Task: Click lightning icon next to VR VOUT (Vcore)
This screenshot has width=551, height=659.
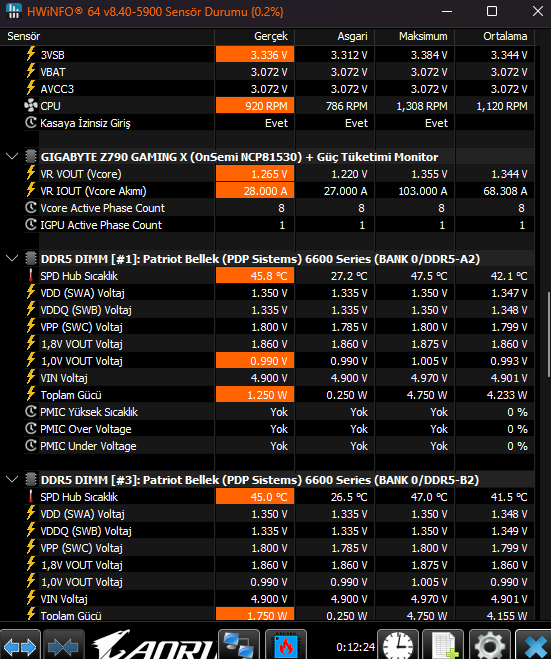Action: click(x=31, y=173)
